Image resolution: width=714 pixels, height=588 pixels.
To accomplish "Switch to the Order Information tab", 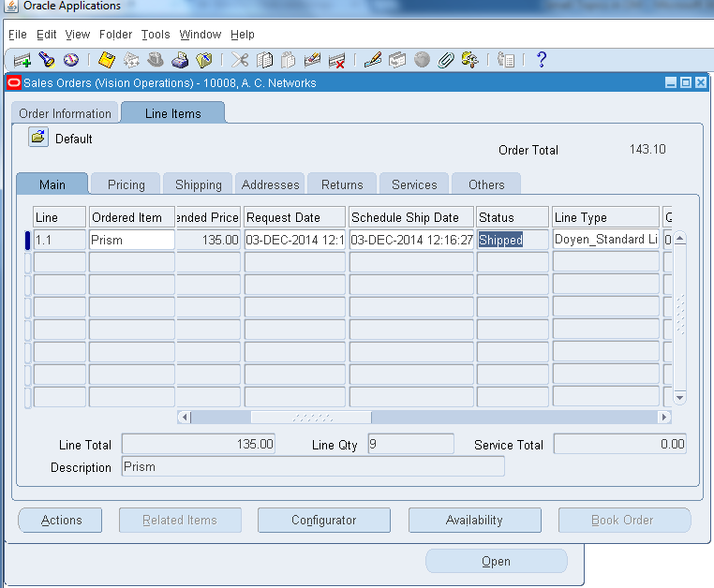I will tap(65, 113).
